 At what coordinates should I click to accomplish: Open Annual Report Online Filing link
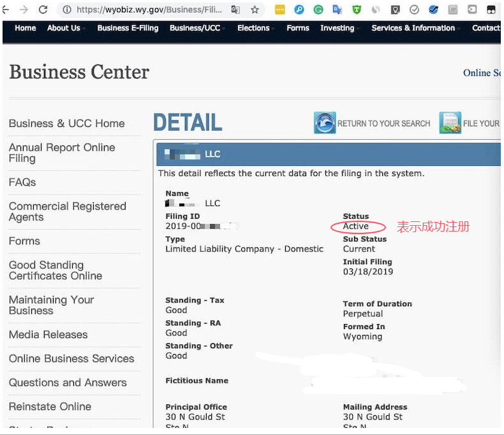[x=62, y=153]
